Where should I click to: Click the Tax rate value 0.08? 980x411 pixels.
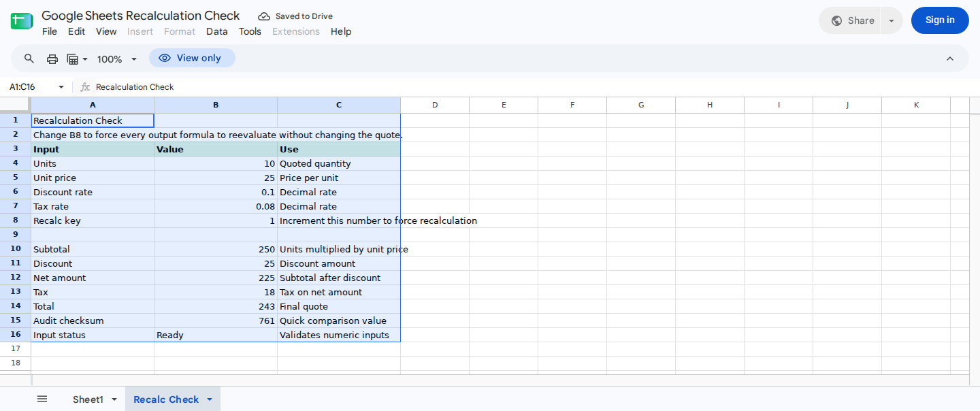point(216,206)
